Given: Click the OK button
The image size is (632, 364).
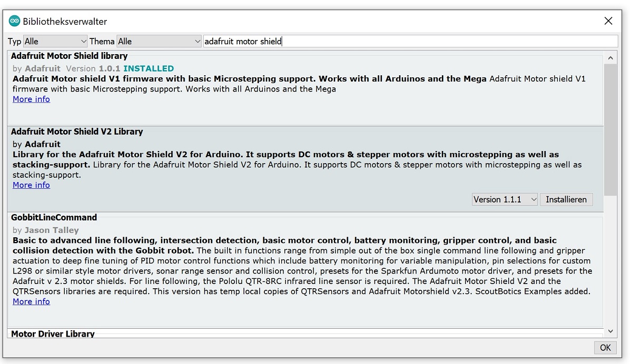Looking at the screenshot, I should [605, 348].
